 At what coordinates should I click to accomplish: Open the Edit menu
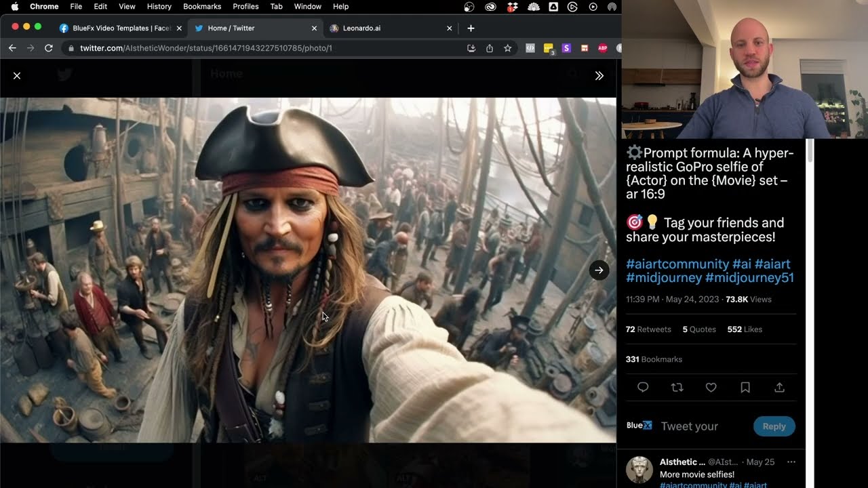pyautogui.click(x=100, y=7)
